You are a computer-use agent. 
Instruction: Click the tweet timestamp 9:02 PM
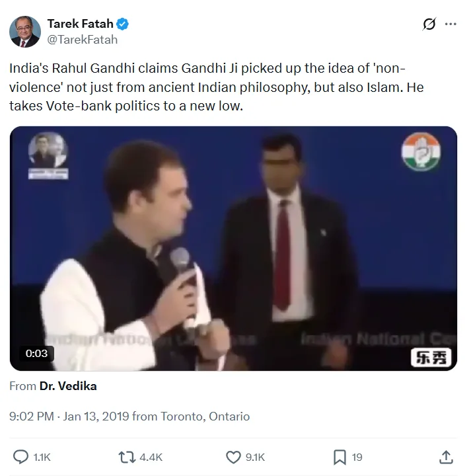pyautogui.click(x=32, y=416)
